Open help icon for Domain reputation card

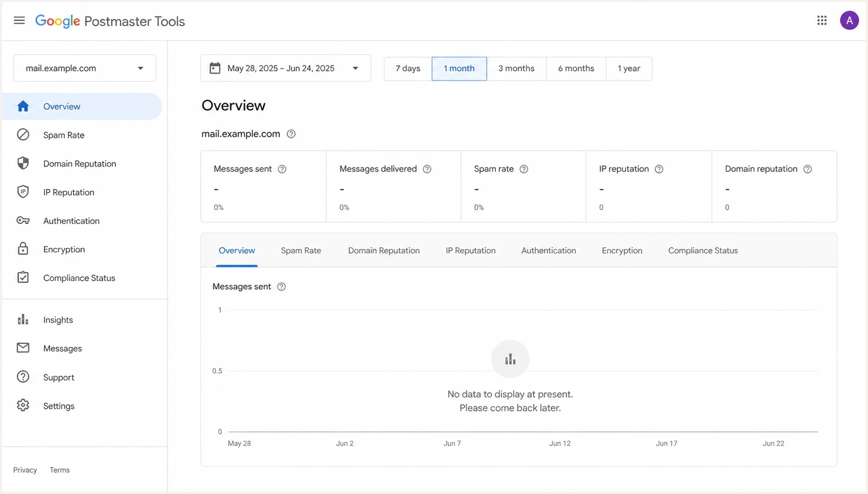807,169
